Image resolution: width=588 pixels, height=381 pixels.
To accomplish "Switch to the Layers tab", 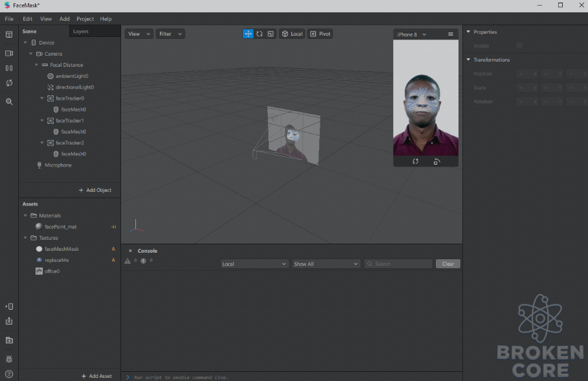I will click(81, 32).
